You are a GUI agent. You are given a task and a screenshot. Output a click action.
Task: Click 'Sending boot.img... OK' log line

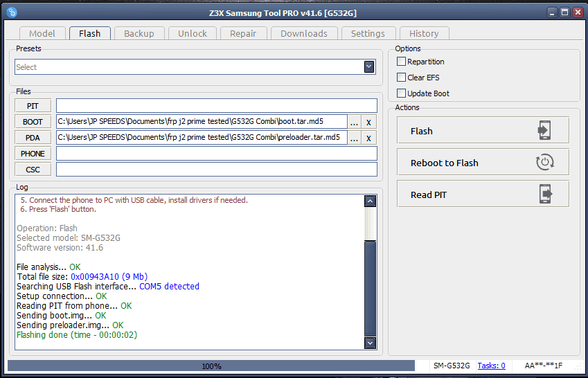(62, 315)
